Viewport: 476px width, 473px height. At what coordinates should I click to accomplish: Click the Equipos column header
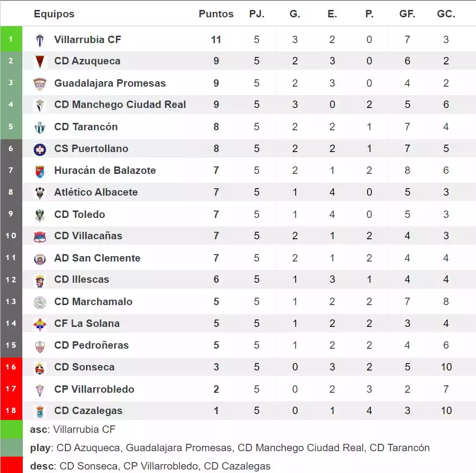54,14
